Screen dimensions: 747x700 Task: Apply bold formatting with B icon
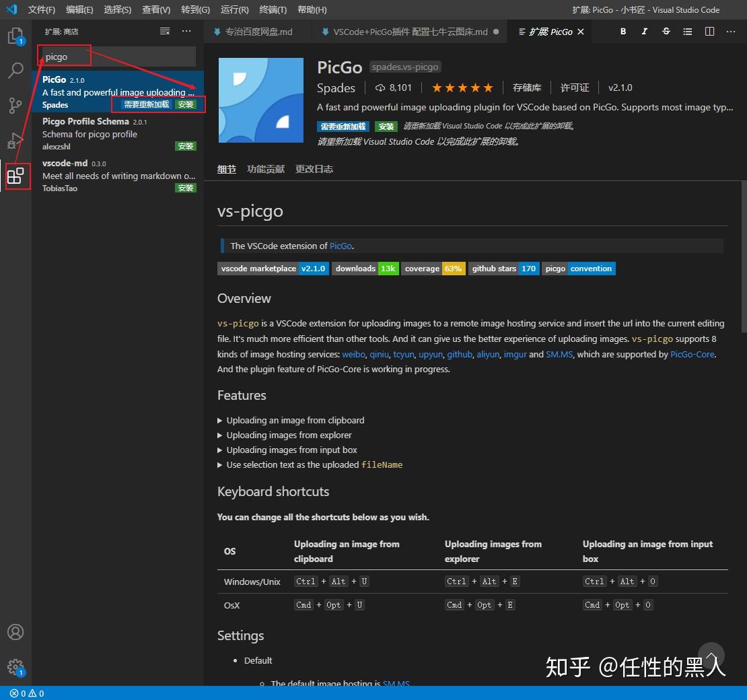click(623, 32)
